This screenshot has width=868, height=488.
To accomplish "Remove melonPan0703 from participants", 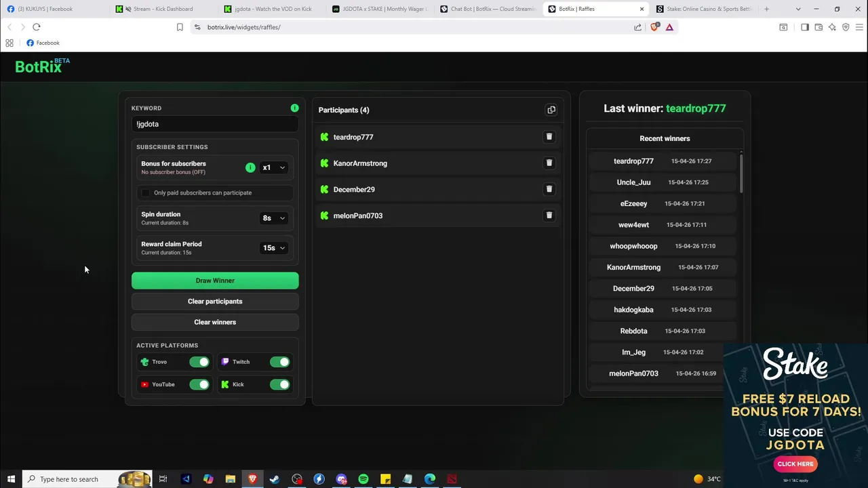I will (x=549, y=216).
